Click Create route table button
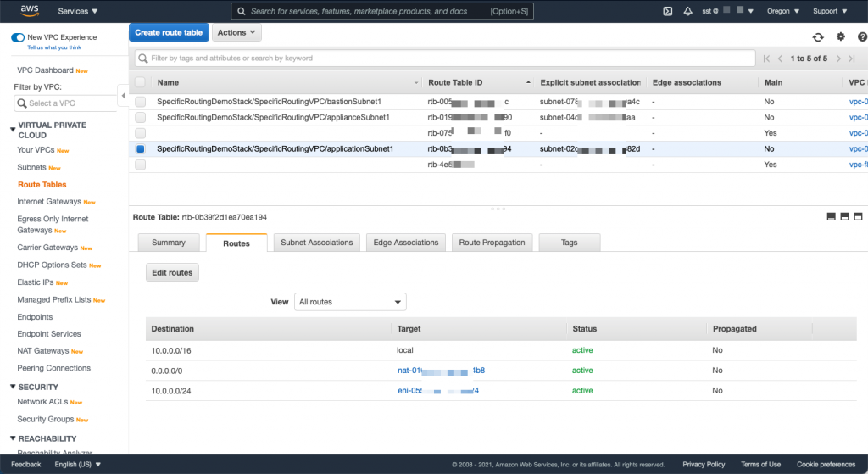This screenshot has height=474, width=868. pos(169,33)
